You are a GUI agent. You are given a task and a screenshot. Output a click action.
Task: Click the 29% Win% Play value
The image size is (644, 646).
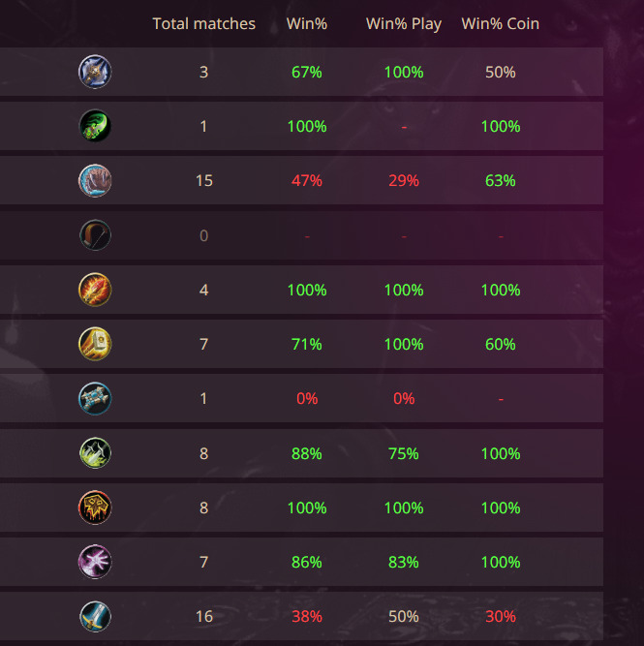pyautogui.click(x=404, y=180)
